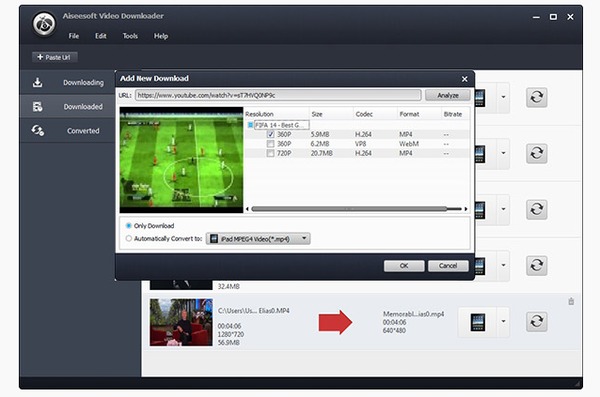Open the Help menu
This screenshot has height=397, width=600.
161,36
